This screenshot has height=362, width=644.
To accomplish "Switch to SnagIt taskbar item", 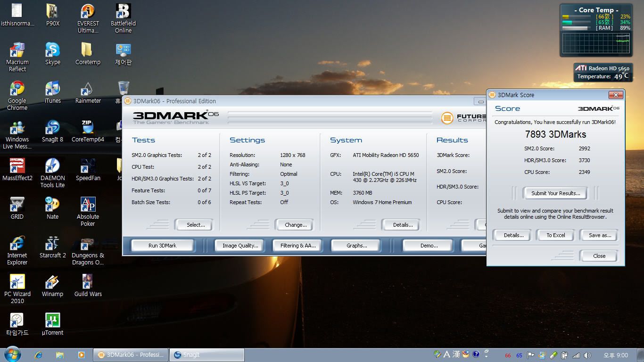I will (206, 355).
